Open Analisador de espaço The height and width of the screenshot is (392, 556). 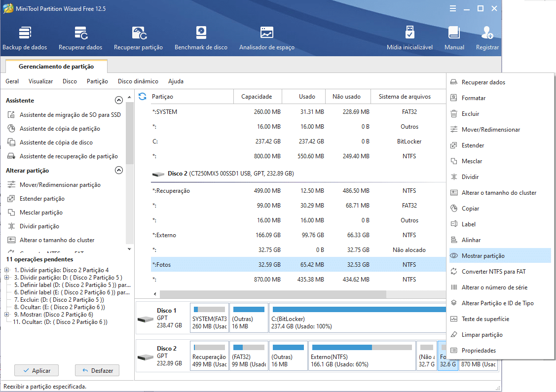pos(266,38)
